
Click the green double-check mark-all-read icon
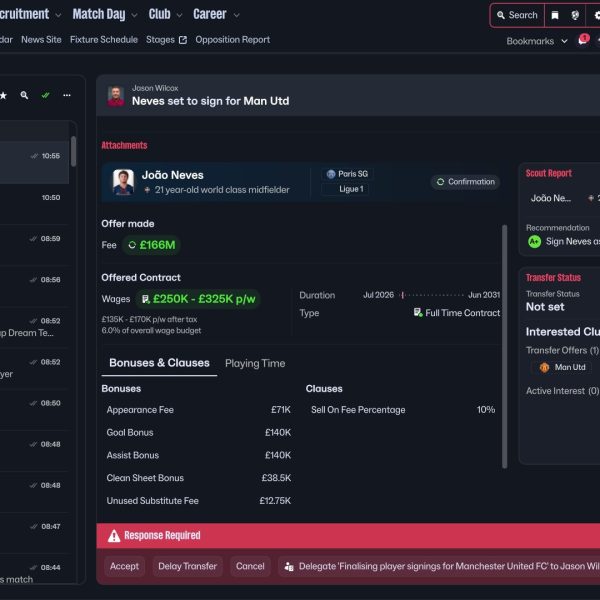click(x=45, y=95)
